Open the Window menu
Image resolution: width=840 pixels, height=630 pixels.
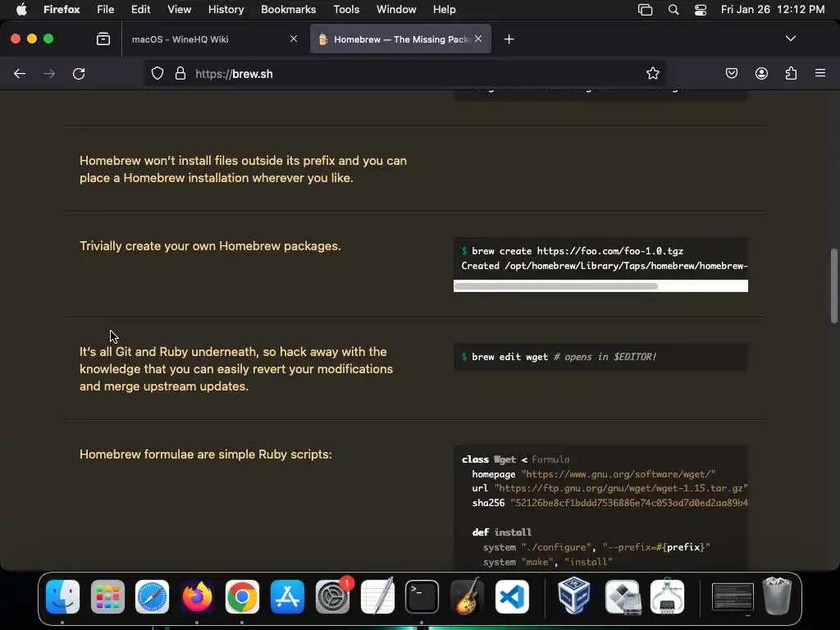coord(396,10)
